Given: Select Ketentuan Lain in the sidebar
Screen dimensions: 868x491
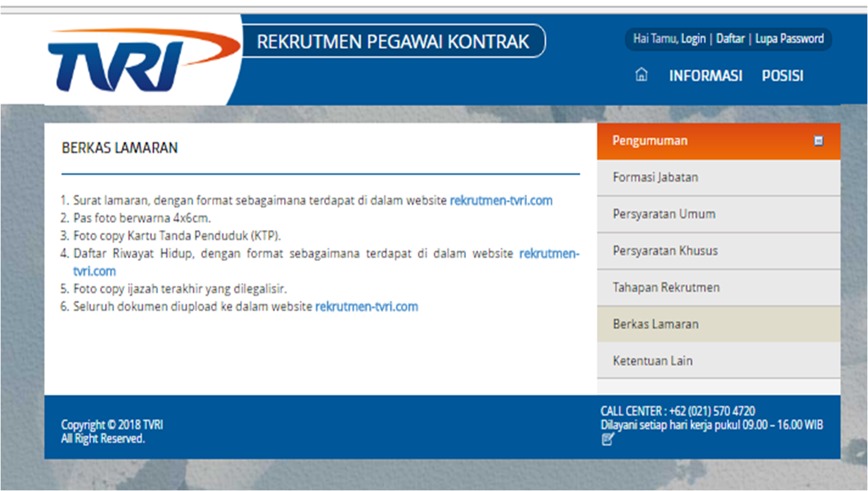Looking at the screenshot, I should click(x=719, y=361).
